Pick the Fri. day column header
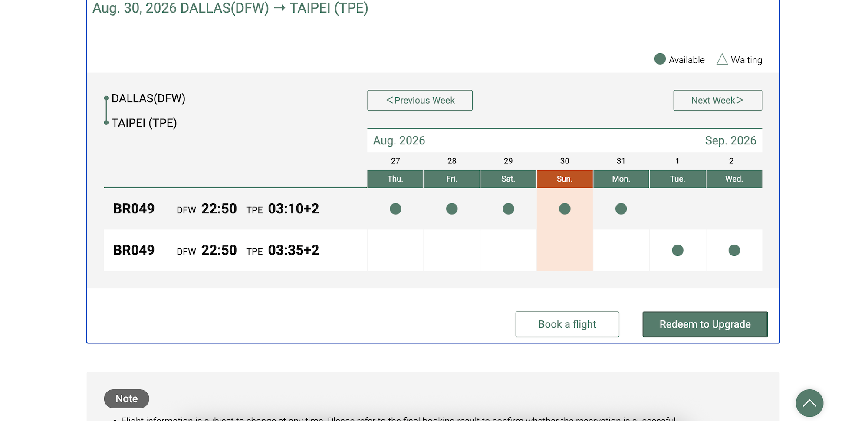Image resolution: width=868 pixels, height=421 pixels. tap(452, 179)
